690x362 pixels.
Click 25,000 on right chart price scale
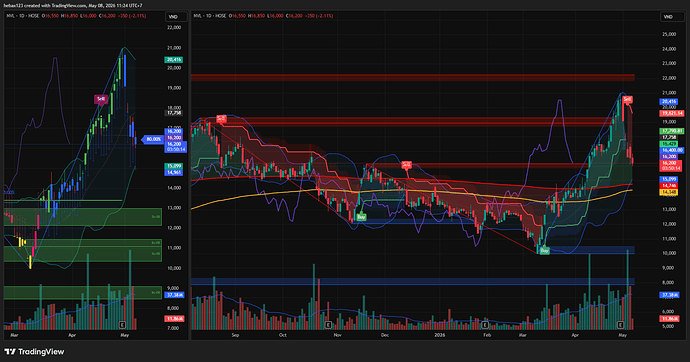[669, 34]
